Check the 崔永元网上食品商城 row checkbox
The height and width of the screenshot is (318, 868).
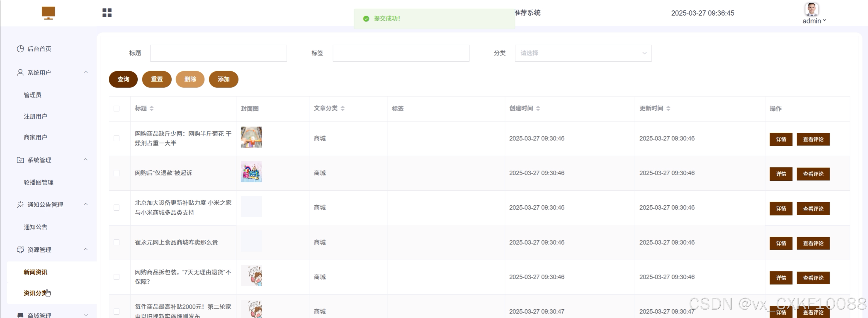click(x=116, y=242)
